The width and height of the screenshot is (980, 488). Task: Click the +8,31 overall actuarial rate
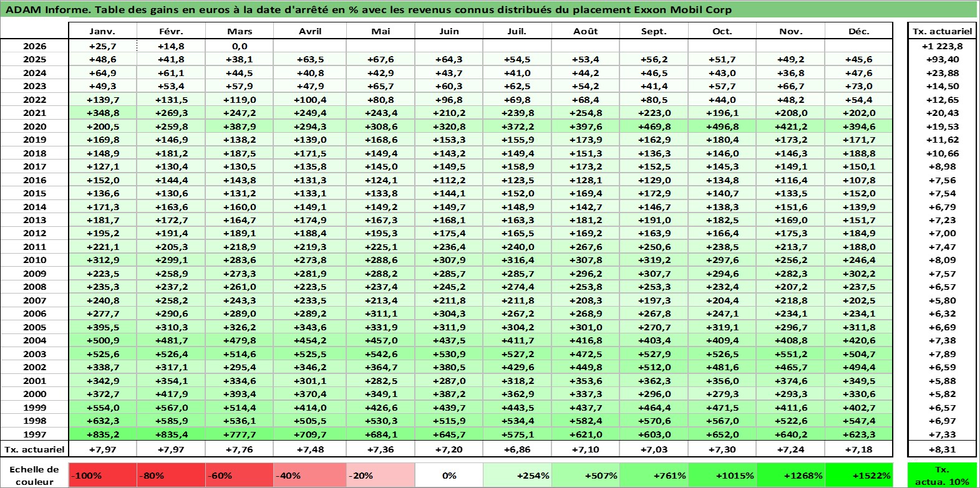[942, 449]
